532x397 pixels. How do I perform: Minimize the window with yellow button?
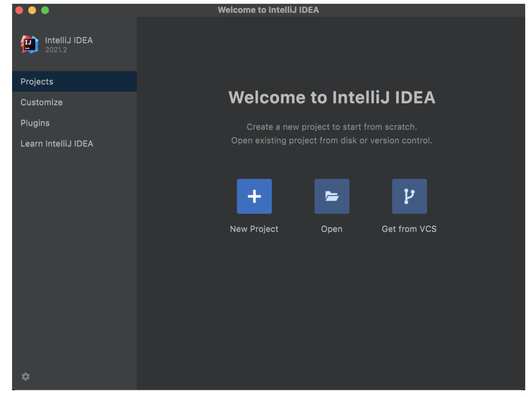tap(32, 10)
